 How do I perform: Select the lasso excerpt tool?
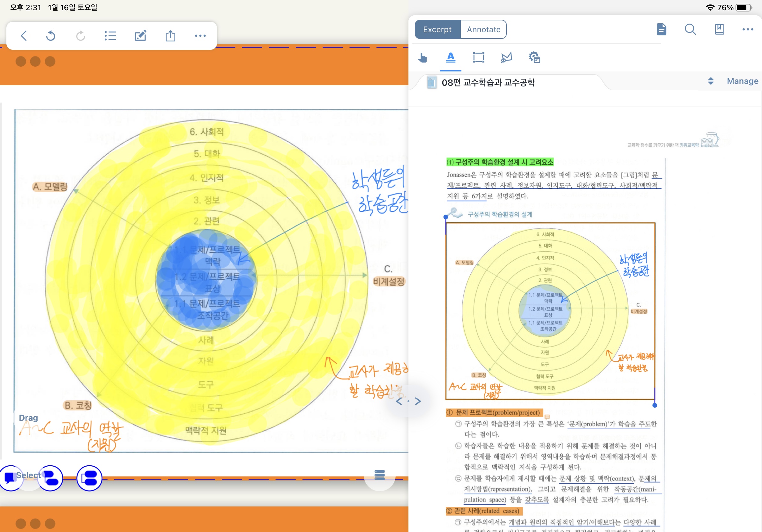coord(506,58)
